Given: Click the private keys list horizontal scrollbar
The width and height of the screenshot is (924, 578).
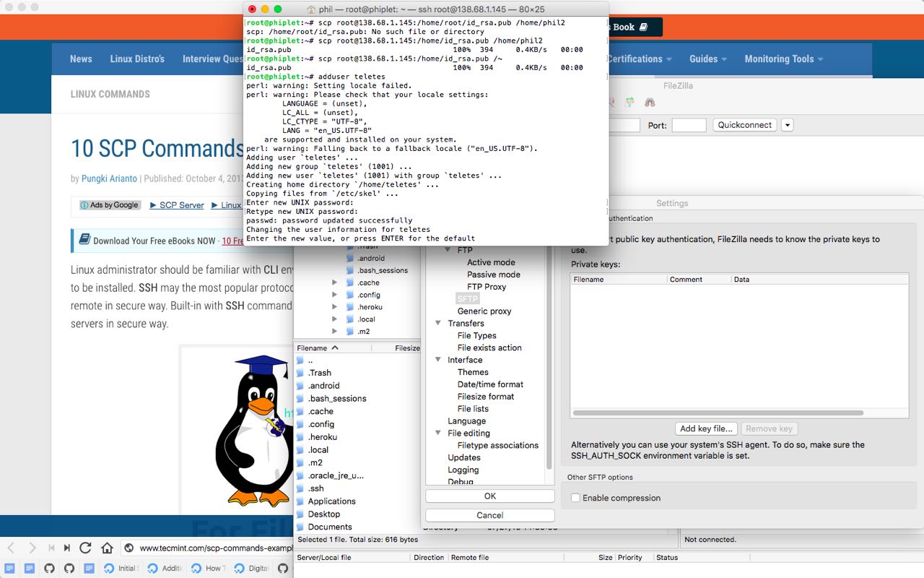Looking at the screenshot, I should click(x=718, y=413).
